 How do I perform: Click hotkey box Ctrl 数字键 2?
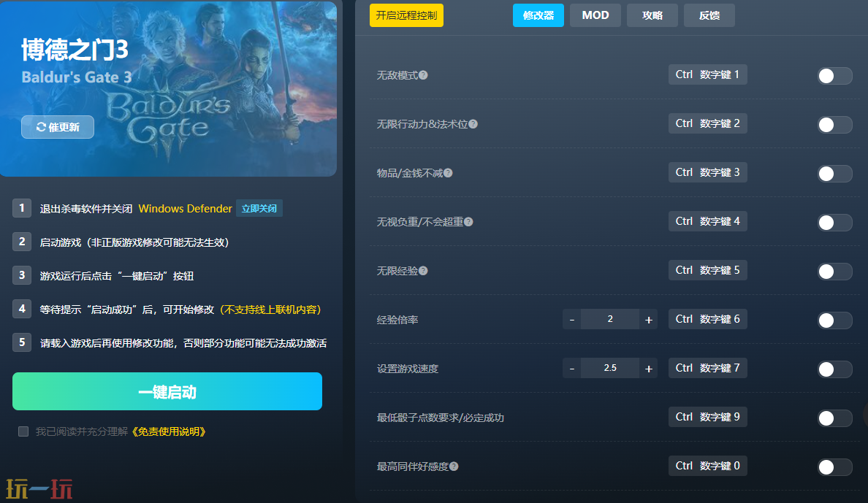707,123
